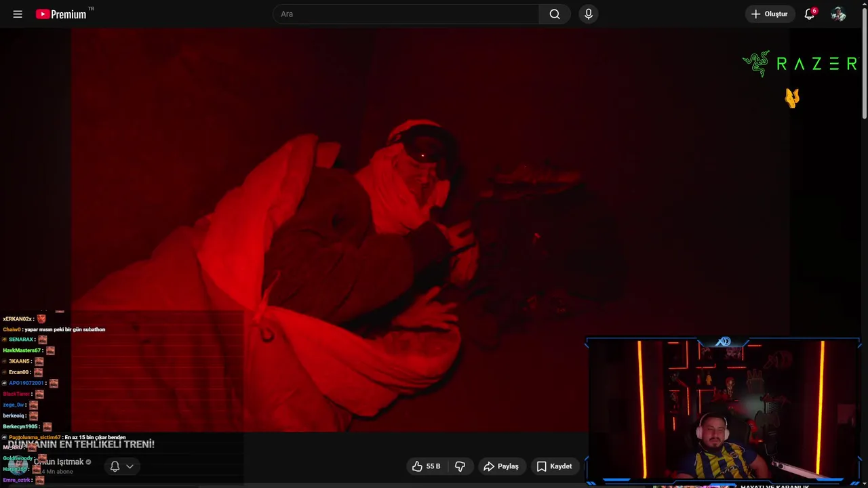Screen dimensions: 868x488
Task: Open the hamburger guide menu
Action: [x=18, y=14]
